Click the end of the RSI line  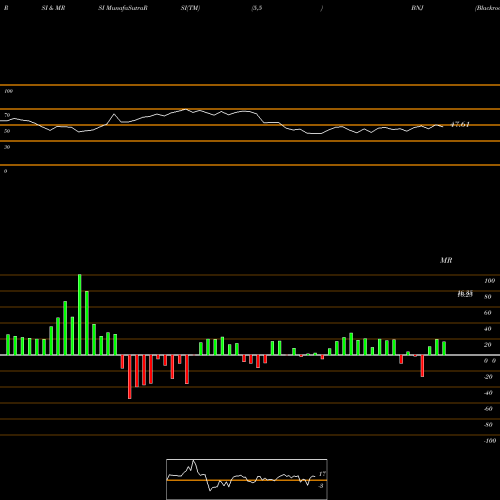click(442, 126)
